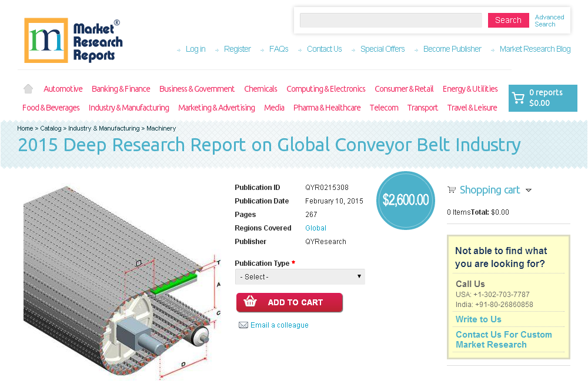
Task: Browse the Computing & Electronics category
Action: (x=326, y=88)
